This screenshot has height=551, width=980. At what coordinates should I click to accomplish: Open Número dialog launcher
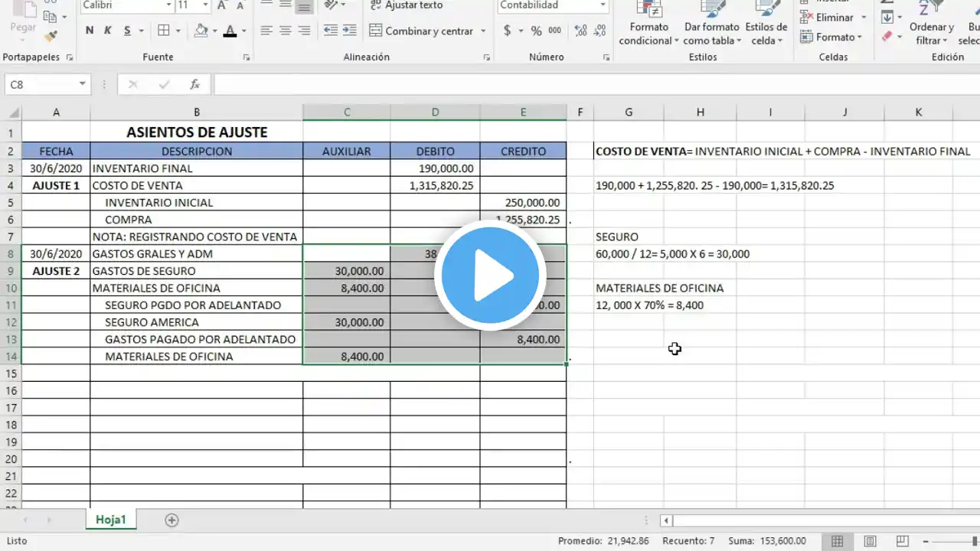point(606,57)
